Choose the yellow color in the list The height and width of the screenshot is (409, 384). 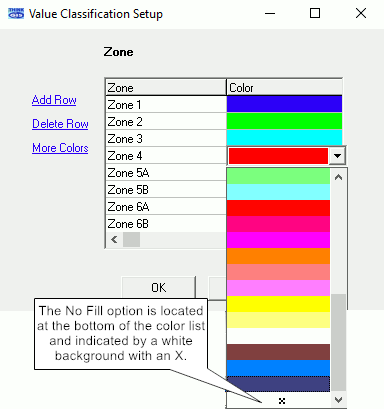(278, 304)
